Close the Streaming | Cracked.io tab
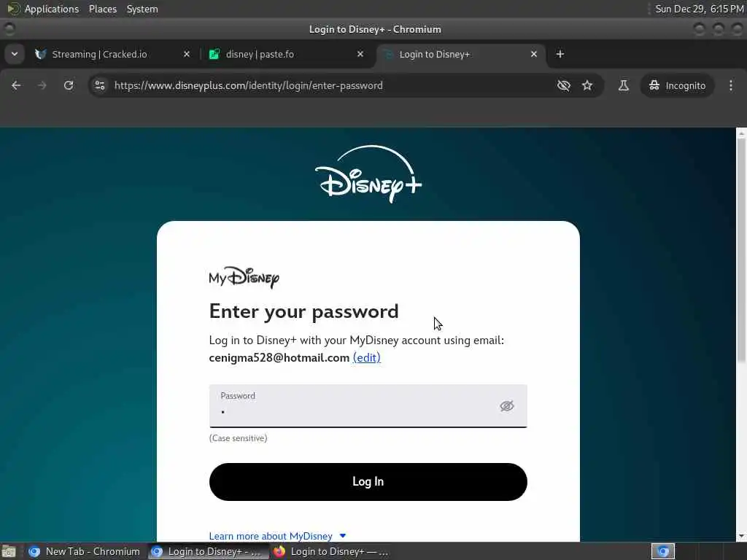This screenshot has height=560, width=747. tap(187, 54)
